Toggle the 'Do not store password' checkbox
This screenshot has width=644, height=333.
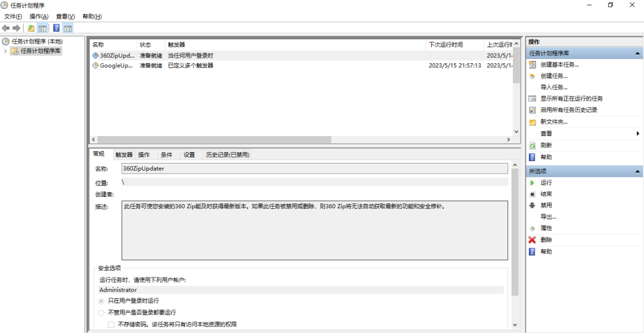(111, 325)
